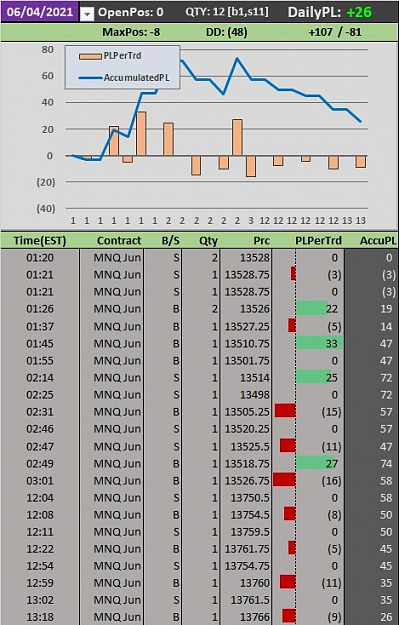
Task: Click the QTY: 12 [b1,s11] text
Action: coord(227,12)
